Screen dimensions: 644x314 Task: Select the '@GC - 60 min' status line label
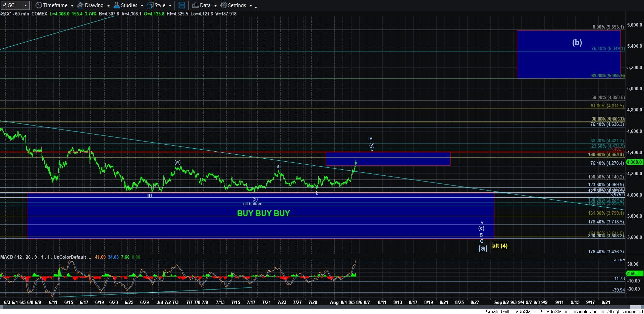[x=15, y=14]
